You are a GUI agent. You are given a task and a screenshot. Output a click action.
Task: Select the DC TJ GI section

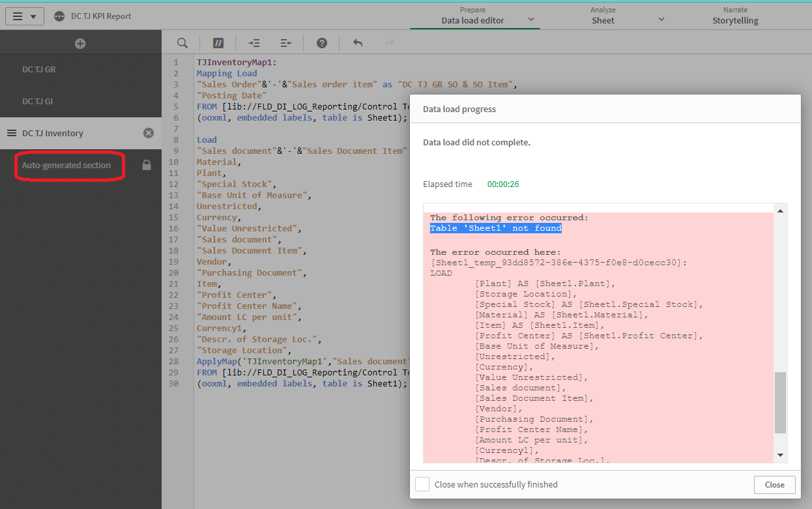[38, 101]
